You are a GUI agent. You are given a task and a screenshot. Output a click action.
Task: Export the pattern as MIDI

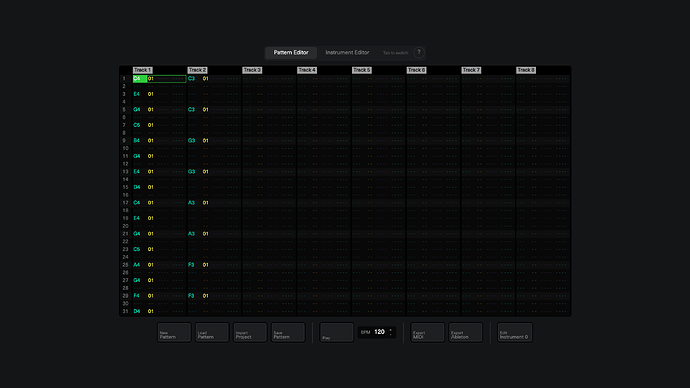click(427, 333)
